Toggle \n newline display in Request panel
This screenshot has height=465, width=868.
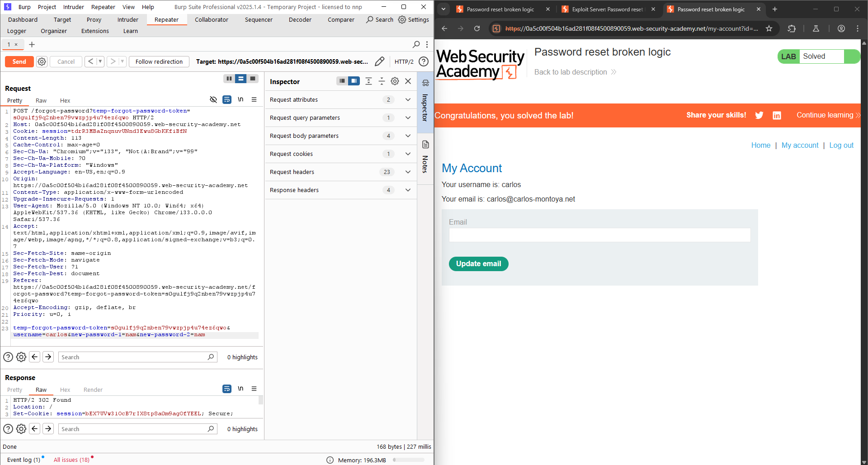click(241, 99)
